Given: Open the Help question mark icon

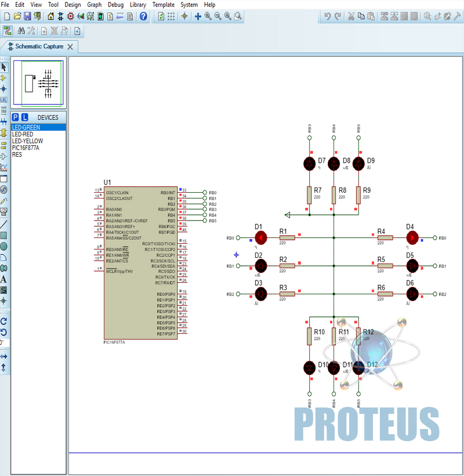Looking at the screenshot, I should [143, 16].
